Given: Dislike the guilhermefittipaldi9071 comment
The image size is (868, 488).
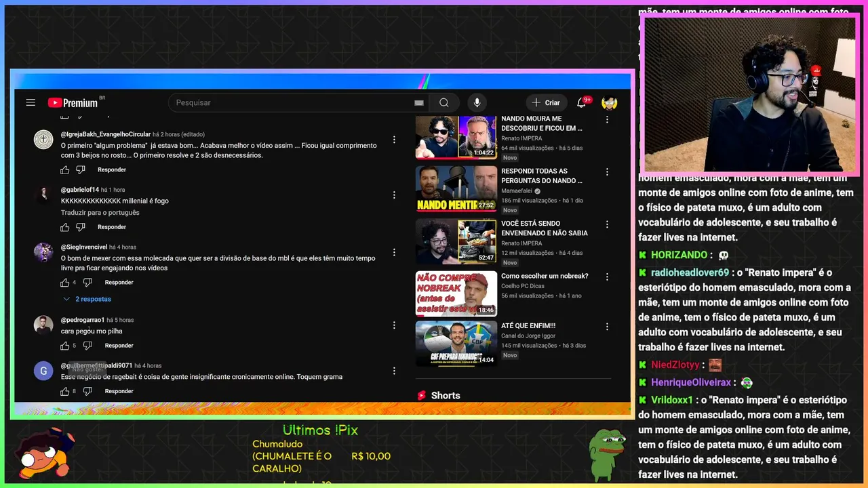Looking at the screenshot, I should (88, 391).
